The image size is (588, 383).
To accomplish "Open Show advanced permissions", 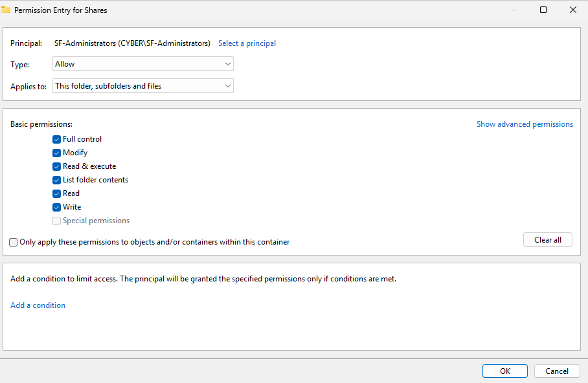I will tap(525, 124).
